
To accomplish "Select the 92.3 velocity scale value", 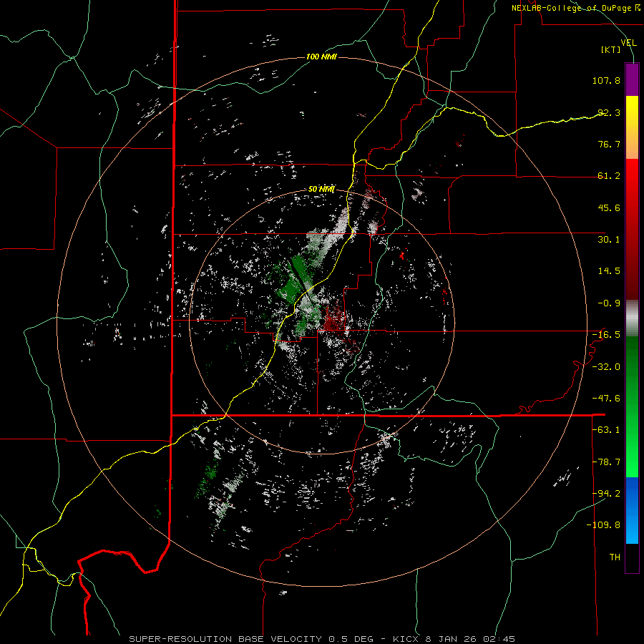I will pos(609,112).
